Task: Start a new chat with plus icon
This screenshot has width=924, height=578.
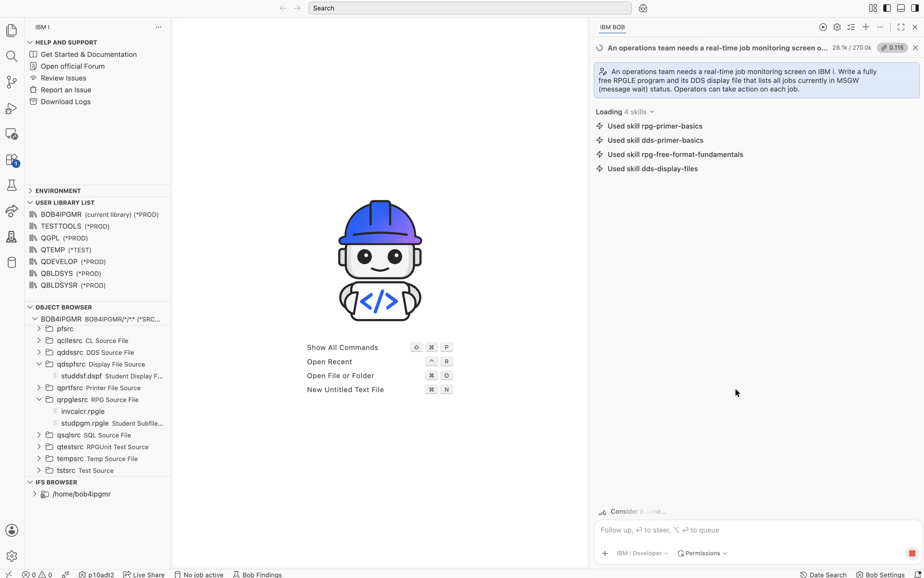Action: tap(866, 27)
